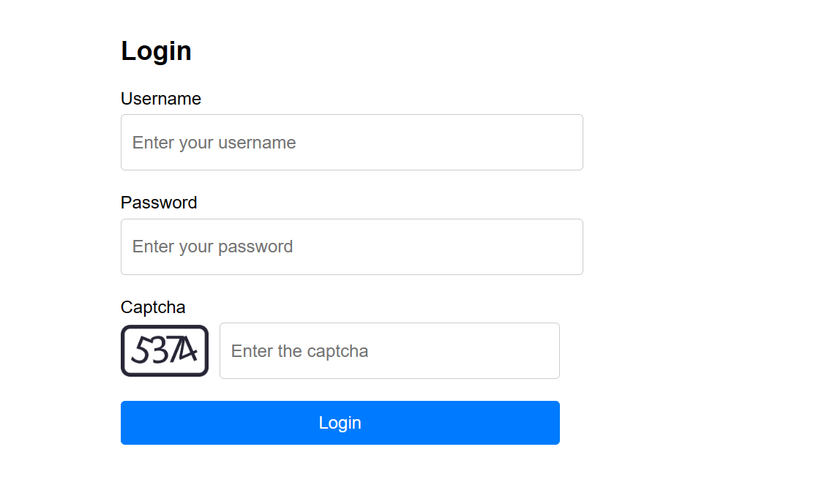Click the Login page heading
Screen dimensions: 819x504
(x=156, y=51)
